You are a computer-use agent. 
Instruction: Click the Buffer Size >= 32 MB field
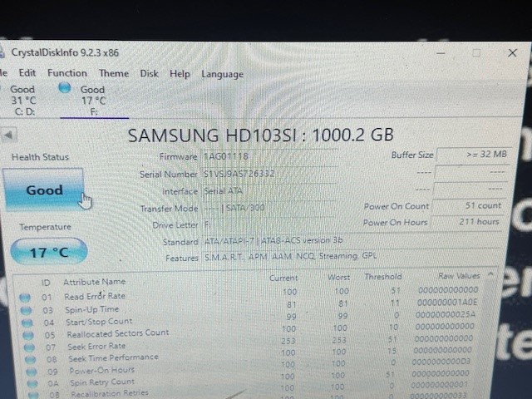473,155
